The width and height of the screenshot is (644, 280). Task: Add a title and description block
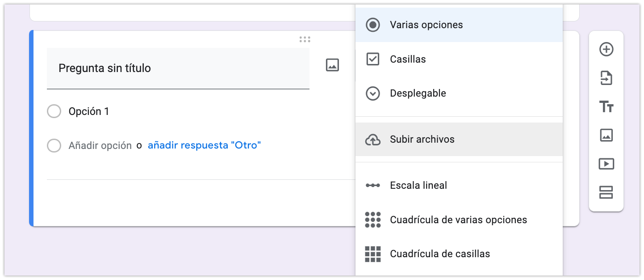tap(606, 107)
